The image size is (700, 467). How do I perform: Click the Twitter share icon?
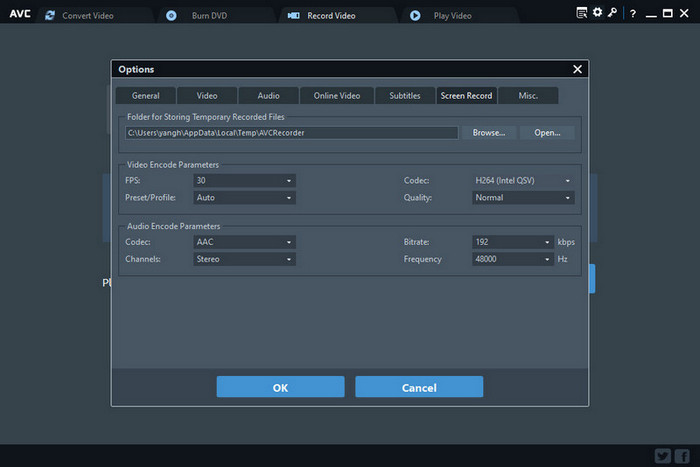tap(663, 456)
